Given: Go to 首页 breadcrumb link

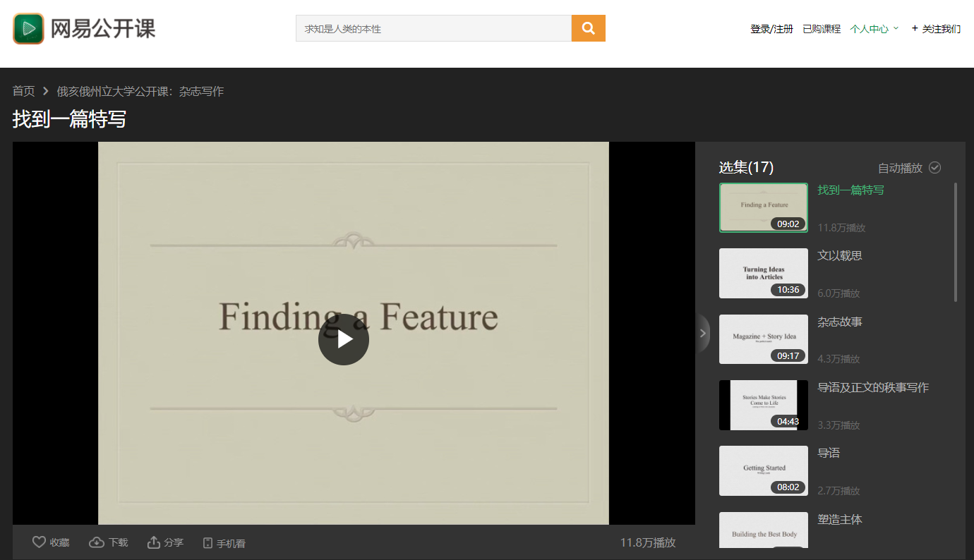Looking at the screenshot, I should [x=23, y=91].
